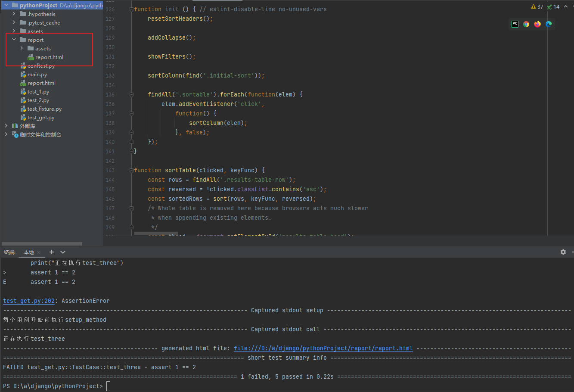Click the terminal prompt input cursor

(x=109, y=386)
